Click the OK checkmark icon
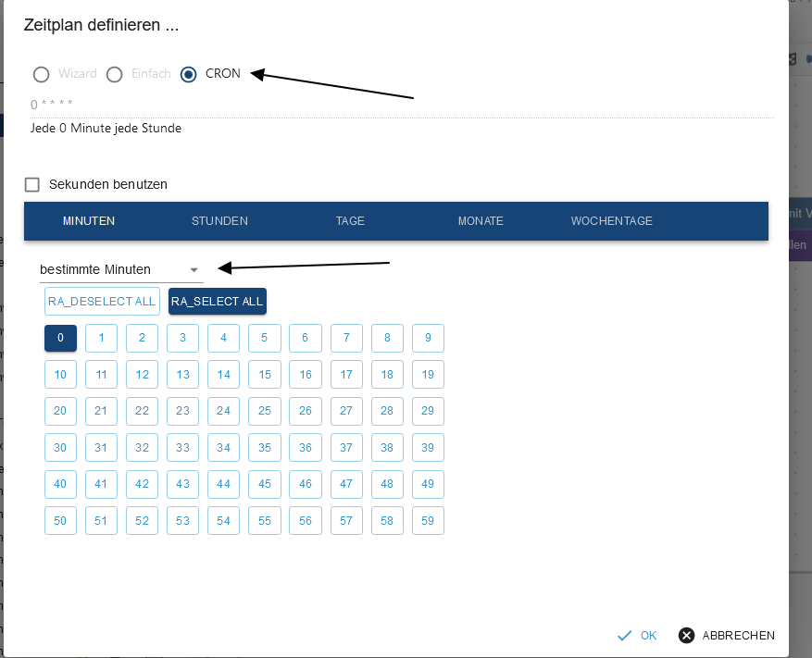This screenshot has height=658, width=812. pos(625,636)
